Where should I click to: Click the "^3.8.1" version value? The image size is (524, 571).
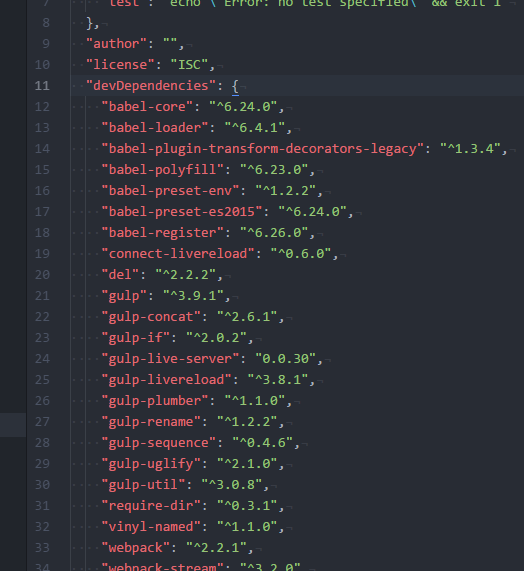[x=277, y=380]
